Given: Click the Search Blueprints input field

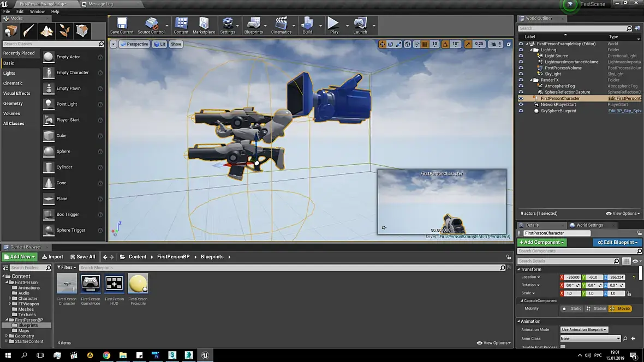Looking at the screenshot, I should (x=289, y=268).
